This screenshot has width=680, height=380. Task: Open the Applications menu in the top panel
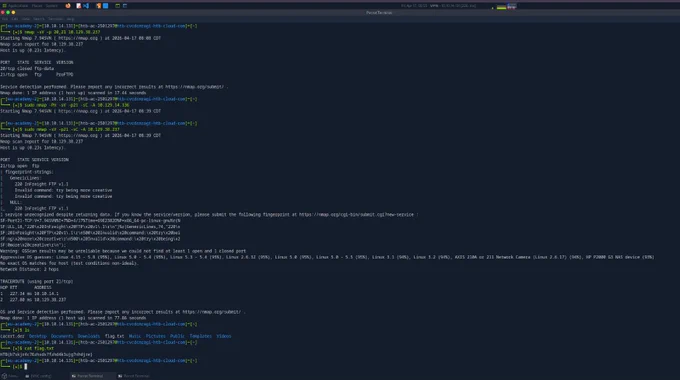(16, 6)
